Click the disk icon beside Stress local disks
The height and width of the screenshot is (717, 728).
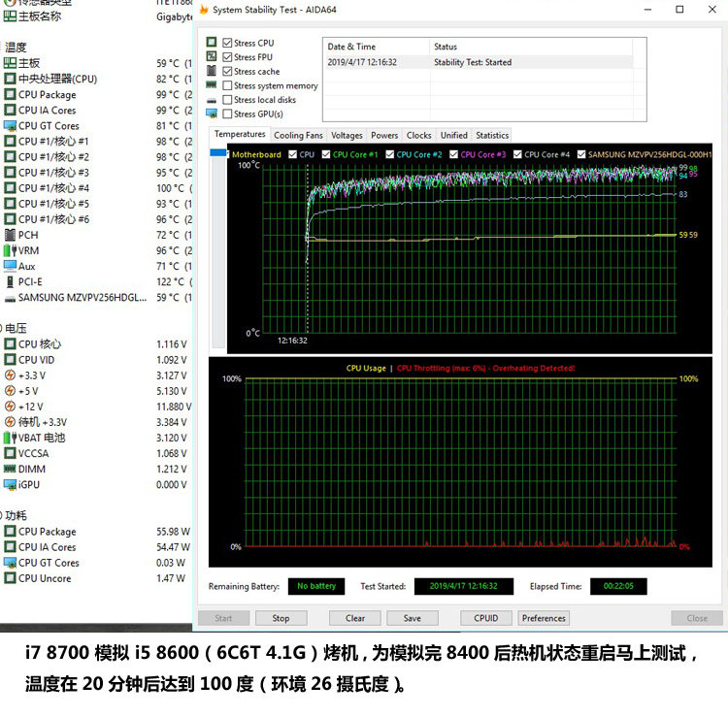click(212, 100)
